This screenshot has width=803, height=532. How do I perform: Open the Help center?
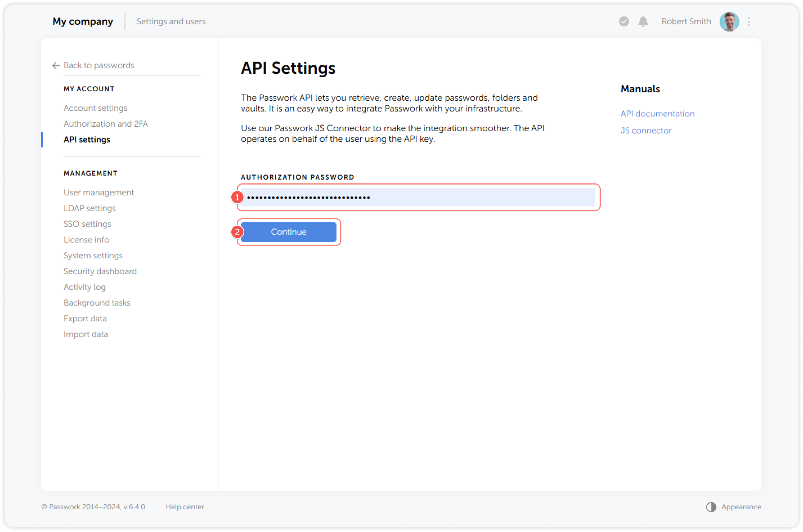click(x=185, y=507)
